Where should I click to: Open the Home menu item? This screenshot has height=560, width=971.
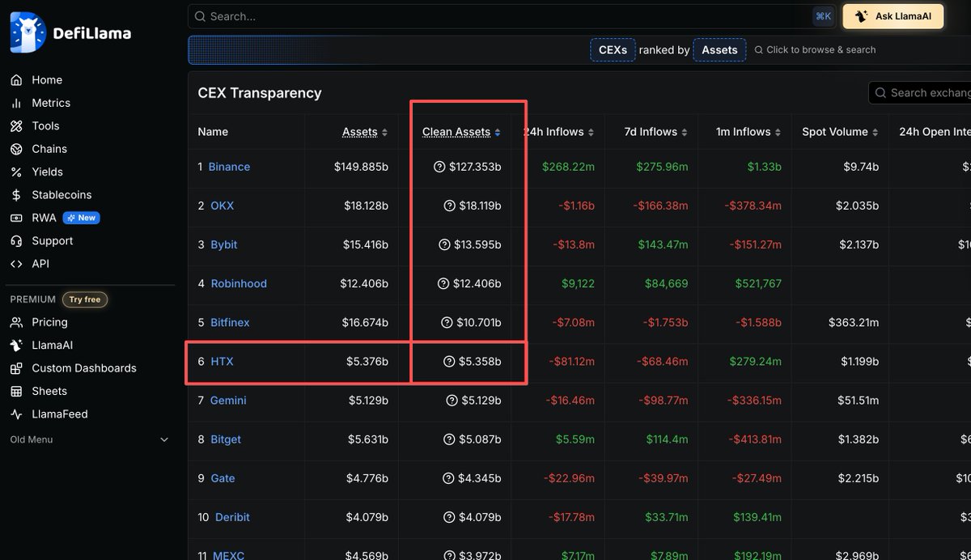coord(47,80)
